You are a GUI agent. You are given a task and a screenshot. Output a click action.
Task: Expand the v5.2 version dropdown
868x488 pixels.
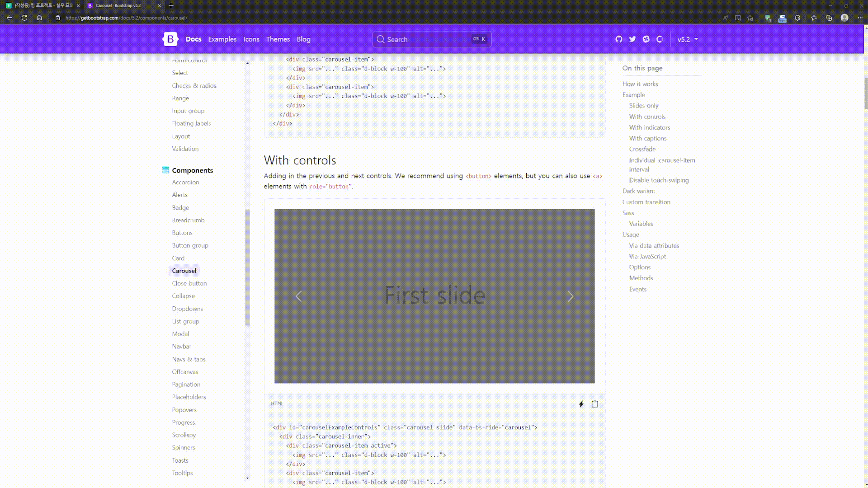point(687,39)
